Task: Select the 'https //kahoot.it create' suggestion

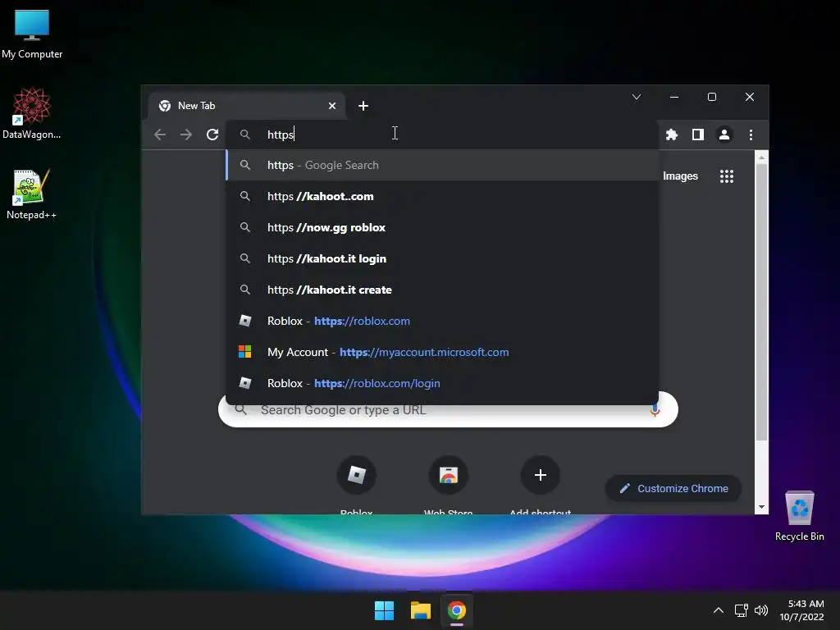Action: coord(442,290)
